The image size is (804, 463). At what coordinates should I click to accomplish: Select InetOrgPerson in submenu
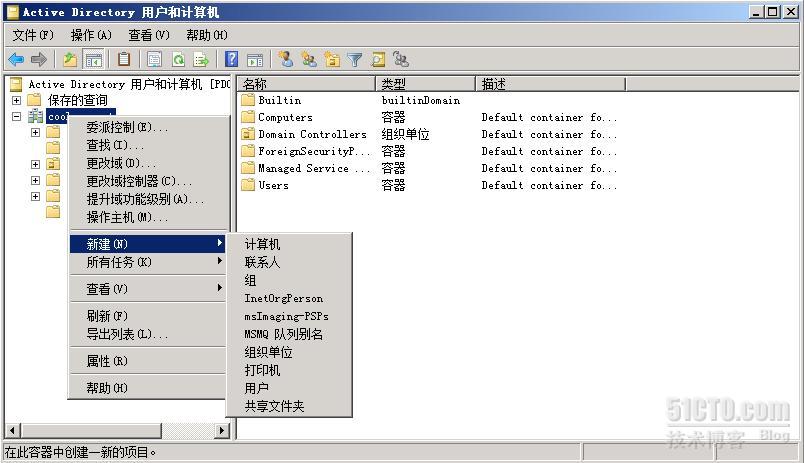click(289, 298)
